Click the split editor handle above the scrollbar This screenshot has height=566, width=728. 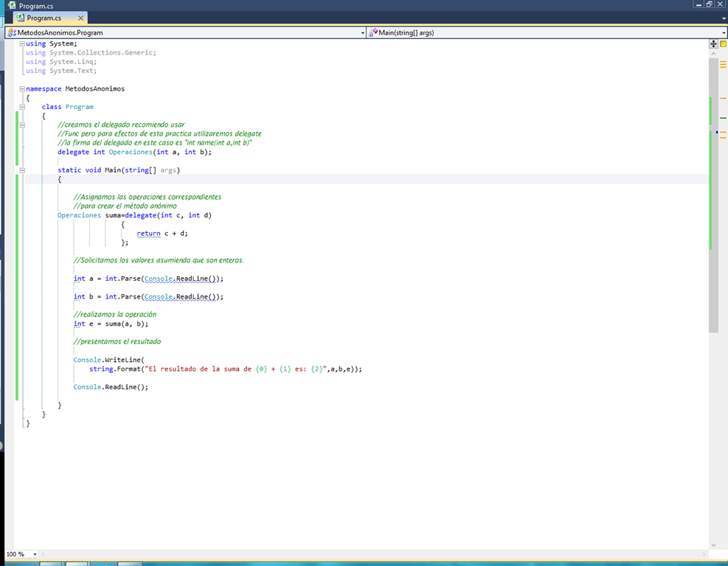point(713,43)
